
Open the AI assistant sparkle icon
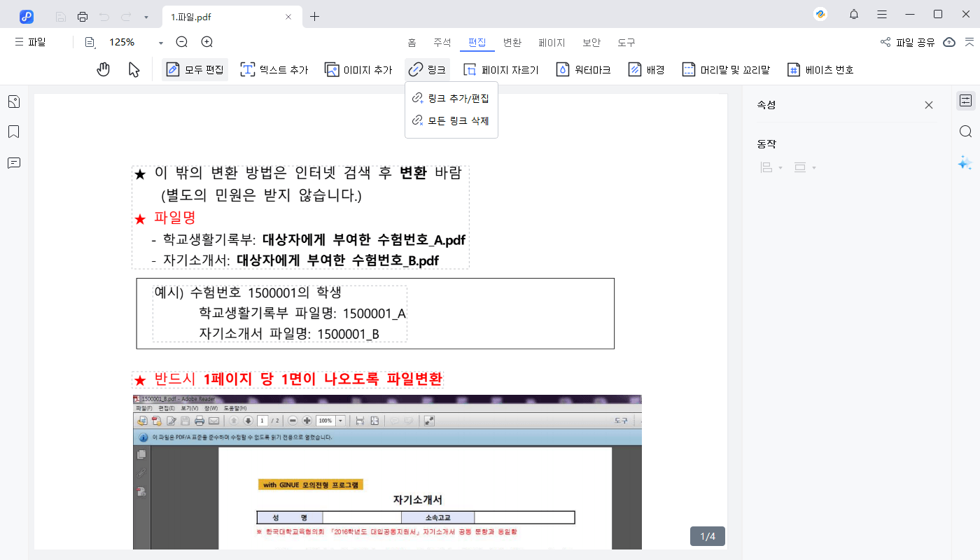(x=966, y=162)
